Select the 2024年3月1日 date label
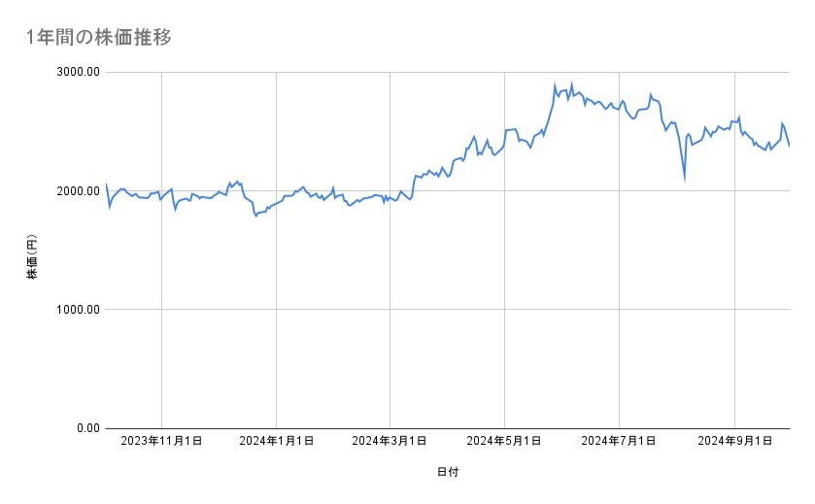Viewport: 815px width, 504px height. (x=391, y=441)
